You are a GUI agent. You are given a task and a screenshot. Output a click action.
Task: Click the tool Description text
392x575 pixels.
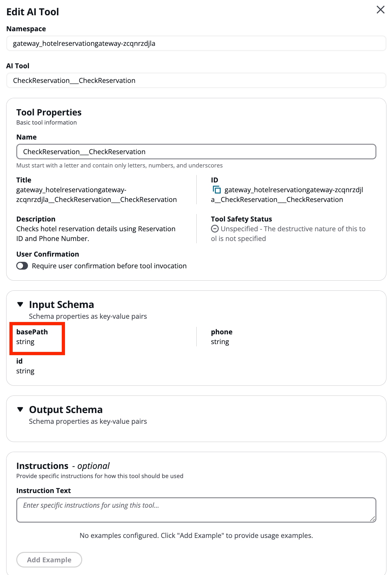coord(96,234)
